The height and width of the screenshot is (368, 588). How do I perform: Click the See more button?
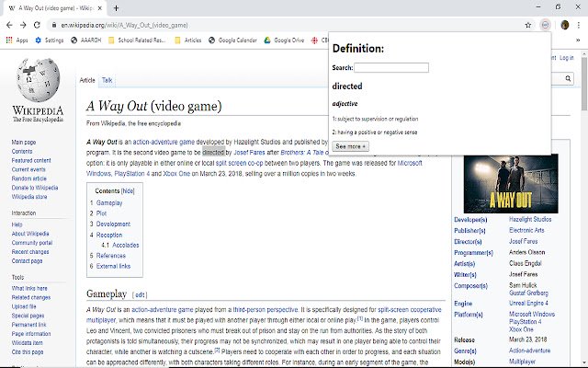pyautogui.click(x=350, y=146)
